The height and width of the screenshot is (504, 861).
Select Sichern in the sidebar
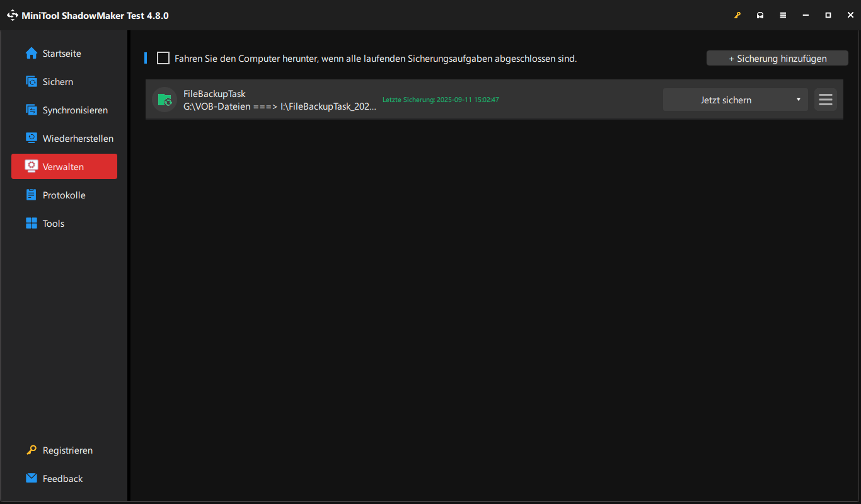click(x=56, y=81)
